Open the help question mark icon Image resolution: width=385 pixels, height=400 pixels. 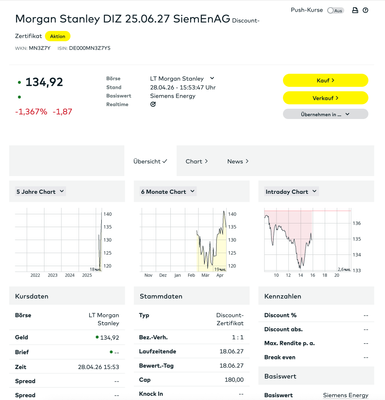point(365,10)
